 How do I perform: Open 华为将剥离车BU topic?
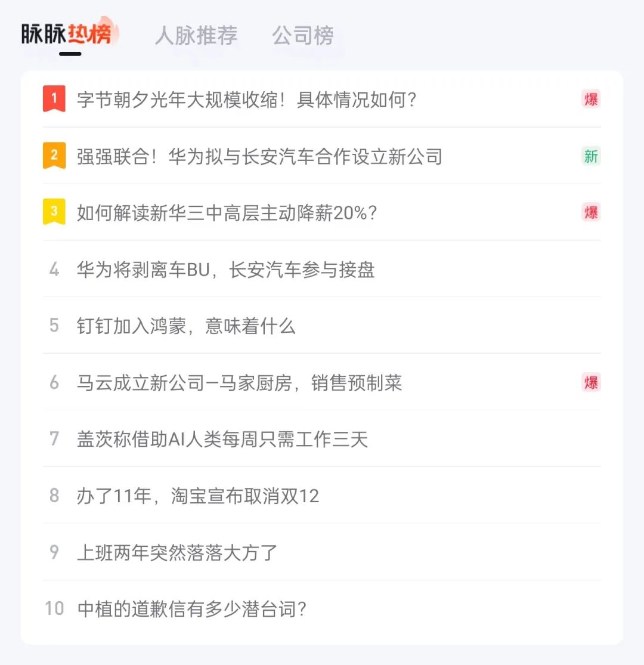tap(225, 270)
